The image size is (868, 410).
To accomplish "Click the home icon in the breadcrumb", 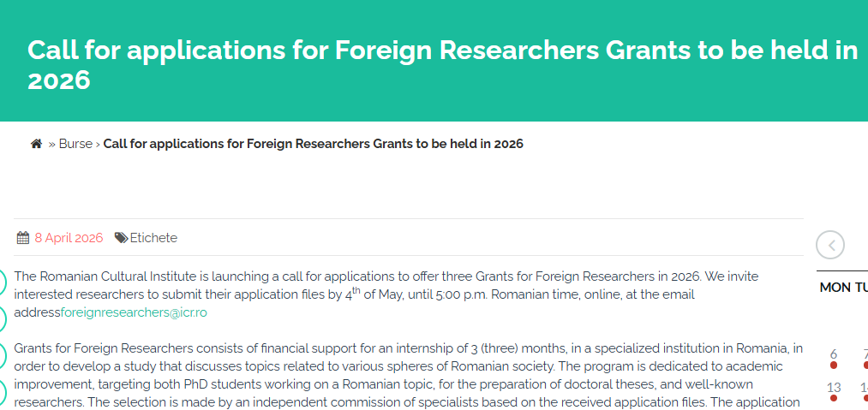I will coord(36,144).
